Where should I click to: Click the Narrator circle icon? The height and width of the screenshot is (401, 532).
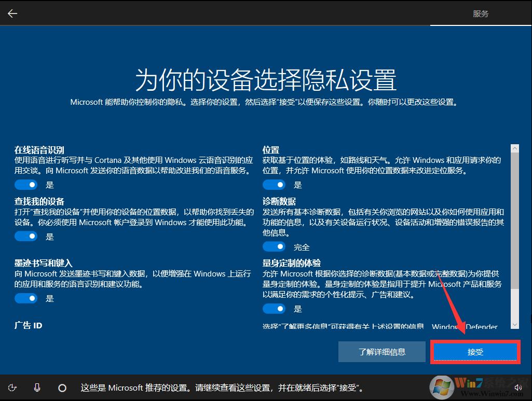[x=62, y=388]
